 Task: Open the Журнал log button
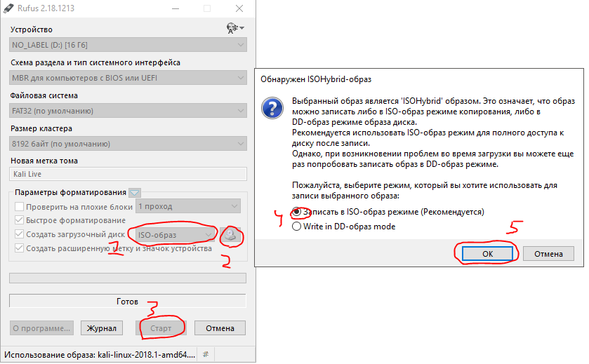[x=102, y=328]
